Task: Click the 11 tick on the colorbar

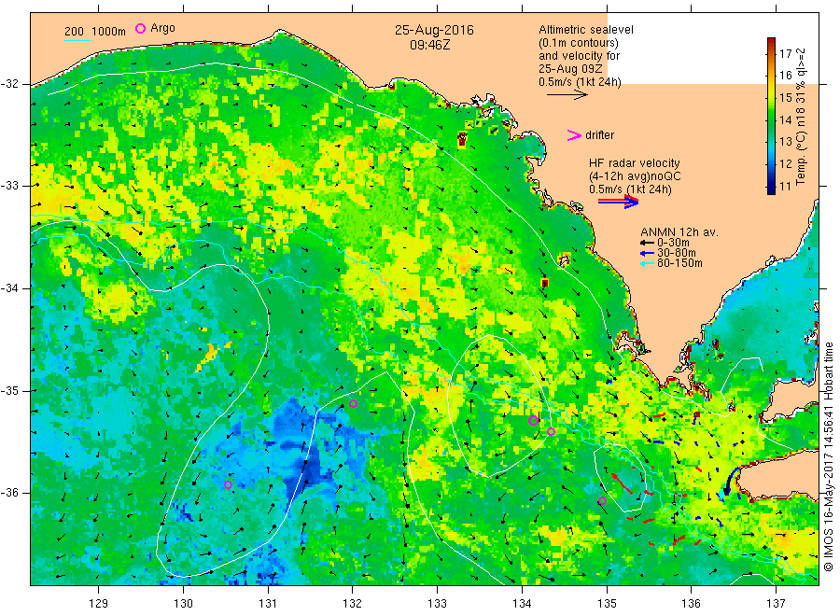Action: point(785,187)
